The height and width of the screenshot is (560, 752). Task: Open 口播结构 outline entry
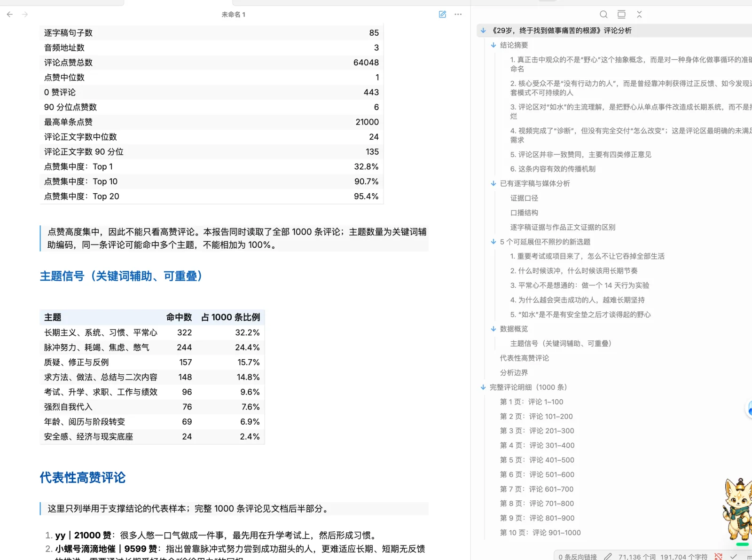click(524, 213)
